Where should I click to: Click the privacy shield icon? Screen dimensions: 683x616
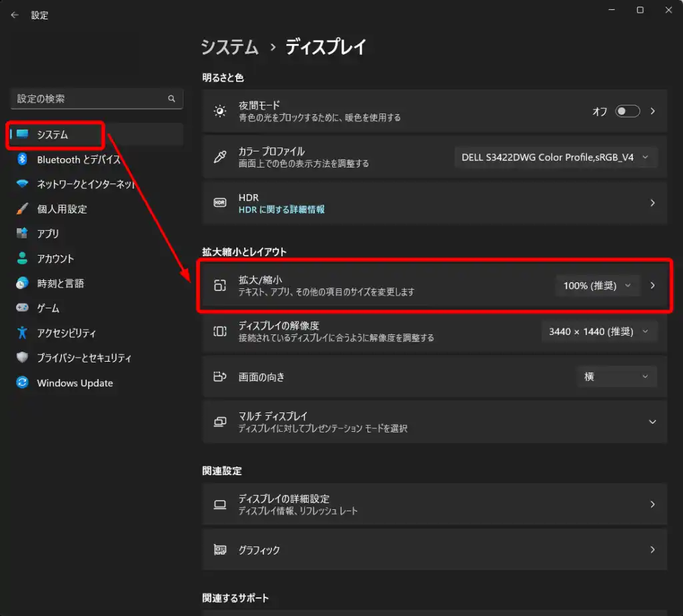[23, 358]
